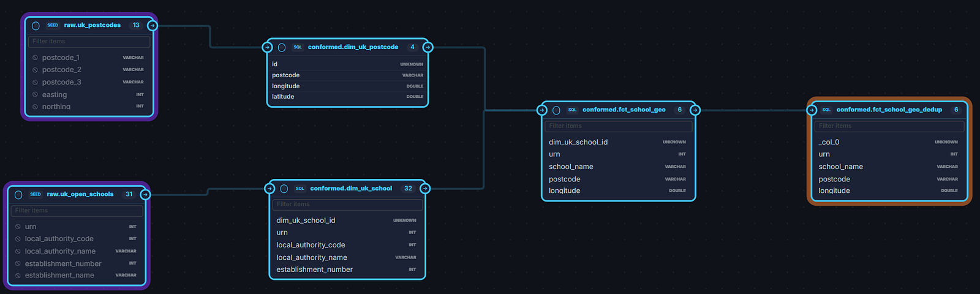Select the school_name column in conformed.fct_school_geo

pos(618,167)
